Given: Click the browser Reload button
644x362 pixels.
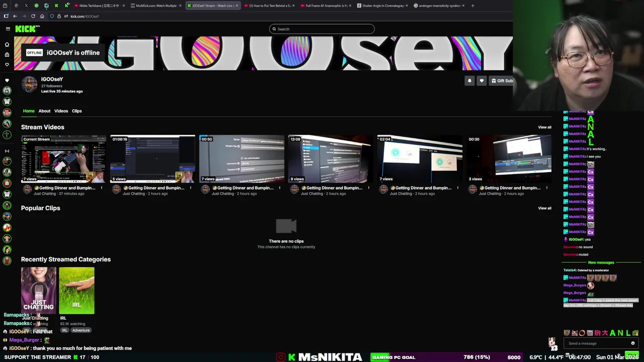Looking at the screenshot, I should (x=33, y=16).
